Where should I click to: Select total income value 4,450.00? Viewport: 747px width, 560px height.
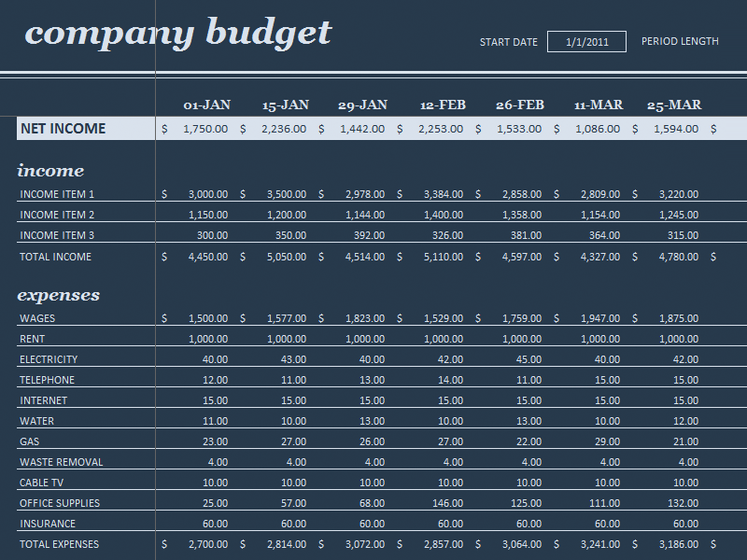[208, 257]
